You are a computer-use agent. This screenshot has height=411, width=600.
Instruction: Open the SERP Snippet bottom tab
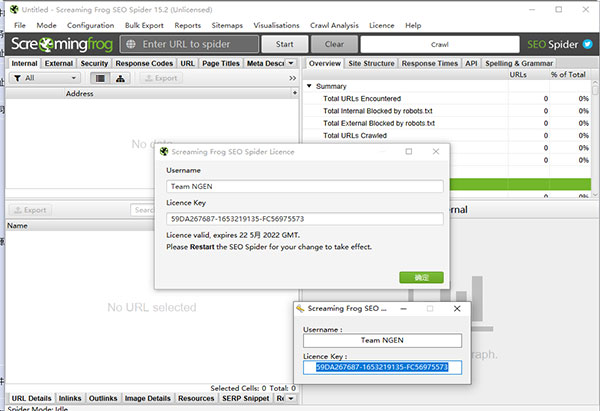246,398
